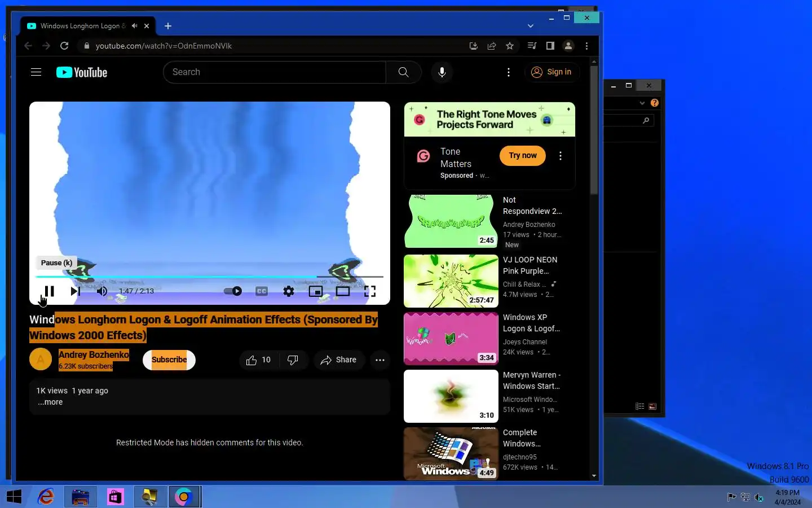
Task: Enable theater mode in the player
Action: pyautogui.click(x=343, y=291)
